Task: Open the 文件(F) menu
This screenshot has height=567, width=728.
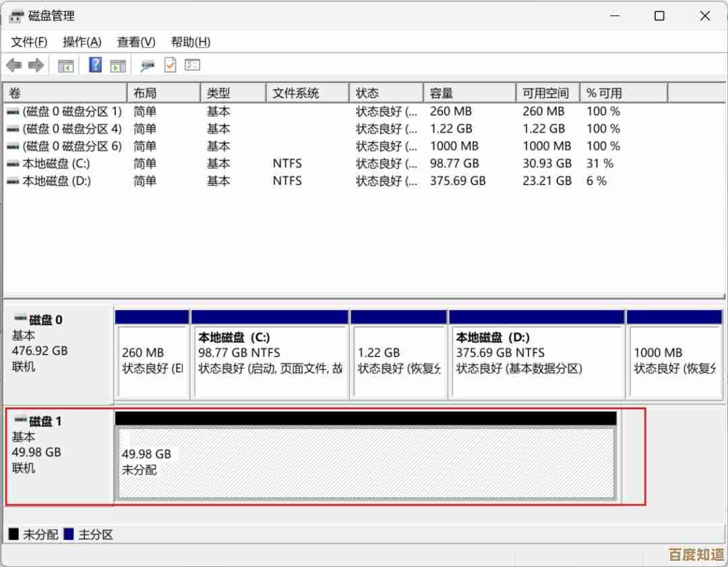Action: [29, 42]
